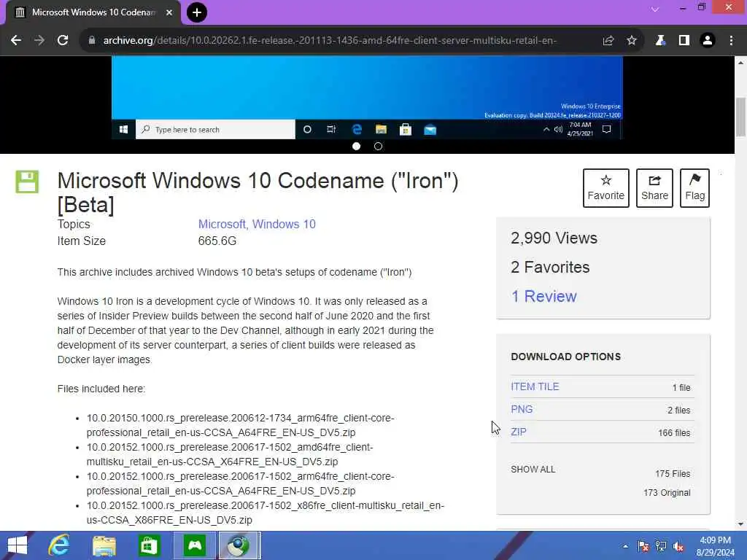
Task: Open new tab with plus button
Action: pyautogui.click(x=197, y=12)
